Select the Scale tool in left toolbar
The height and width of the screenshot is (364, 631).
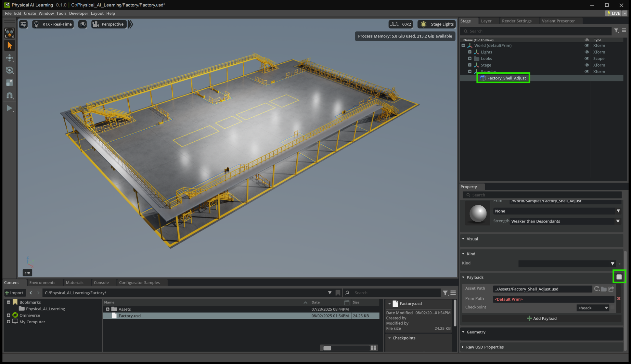click(x=9, y=83)
